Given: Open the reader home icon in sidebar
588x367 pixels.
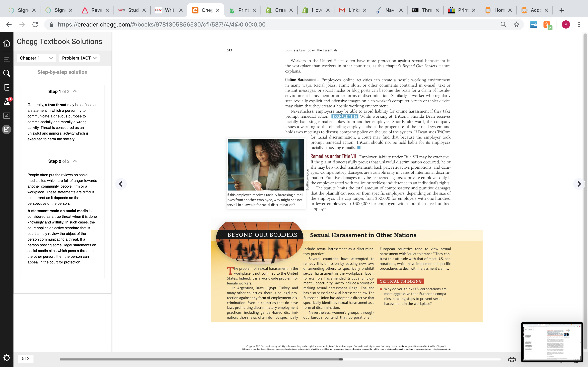Looking at the screenshot, I should (x=7, y=43).
